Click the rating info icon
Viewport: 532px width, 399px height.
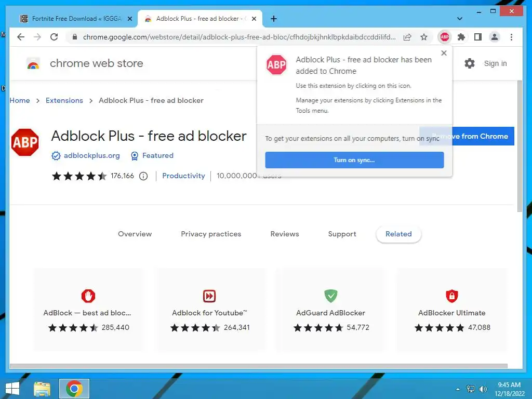[143, 176]
